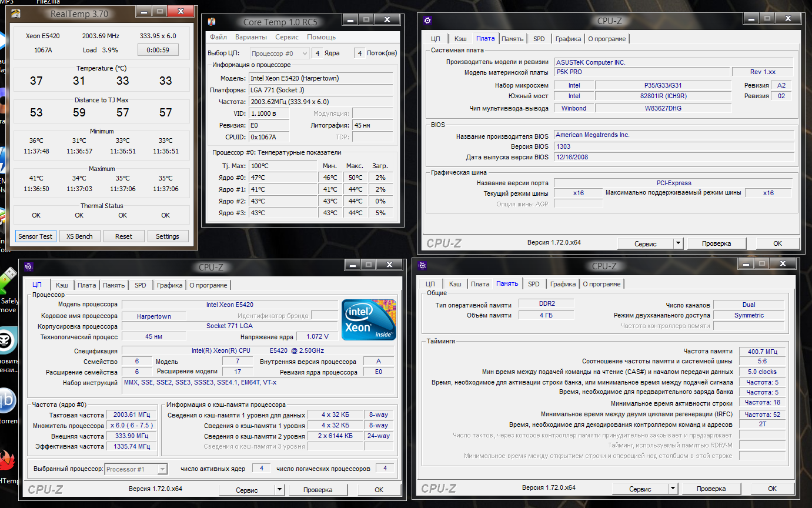Image resolution: width=812 pixels, height=508 pixels.
Task: Expand the Сервис arrow in the CPU-Z mainboard window
Action: [678, 243]
